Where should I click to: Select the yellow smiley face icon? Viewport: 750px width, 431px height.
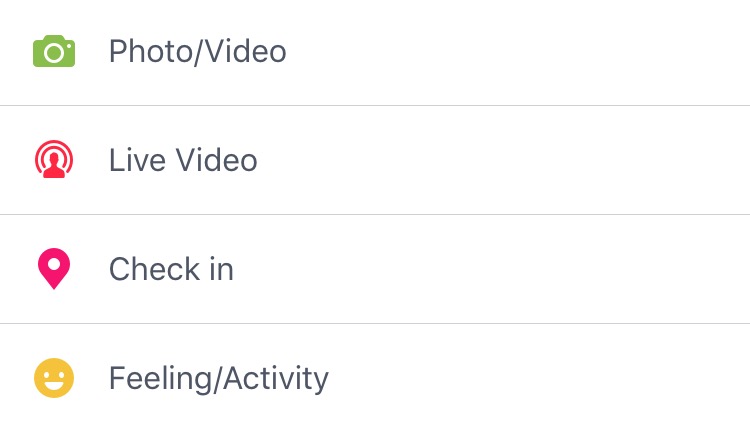[x=54, y=379]
